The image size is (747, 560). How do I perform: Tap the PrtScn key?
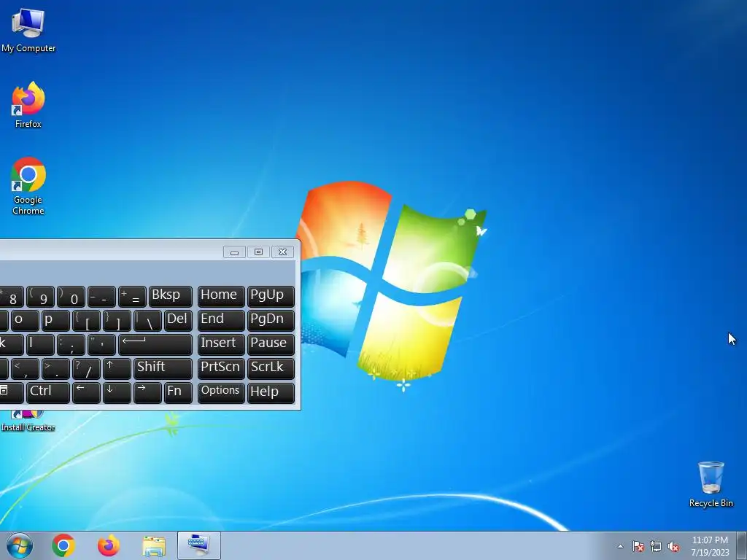[221, 368]
